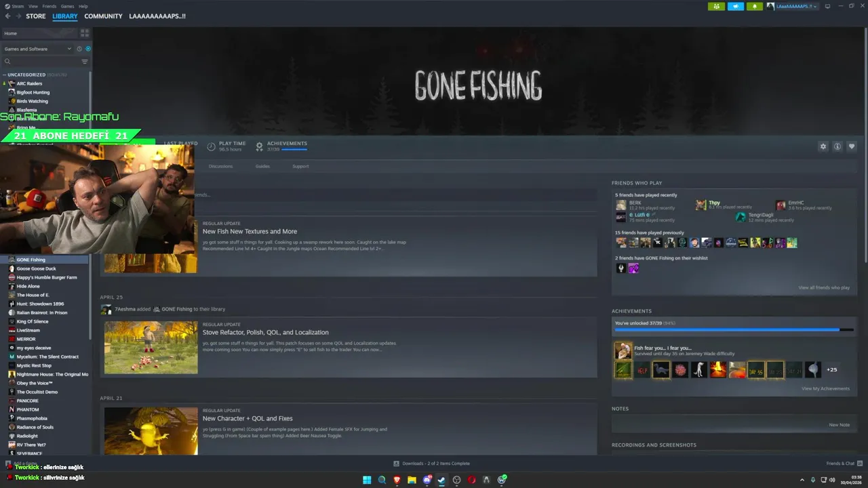
Task: Switch to the COMMUNITY tab
Action: [x=103, y=16]
